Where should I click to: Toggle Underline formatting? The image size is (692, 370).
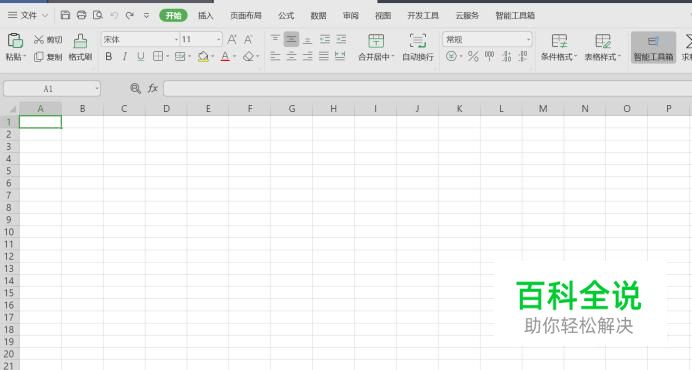(x=141, y=57)
